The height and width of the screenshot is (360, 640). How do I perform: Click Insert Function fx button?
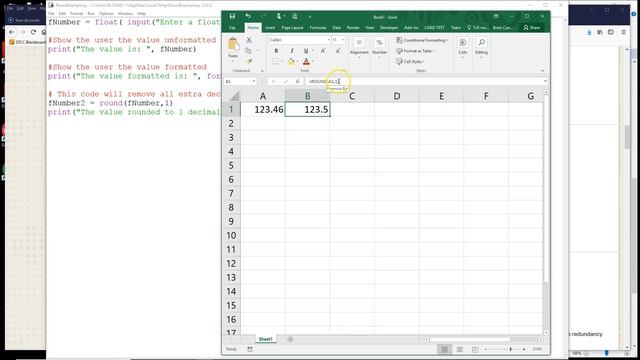[298, 81]
